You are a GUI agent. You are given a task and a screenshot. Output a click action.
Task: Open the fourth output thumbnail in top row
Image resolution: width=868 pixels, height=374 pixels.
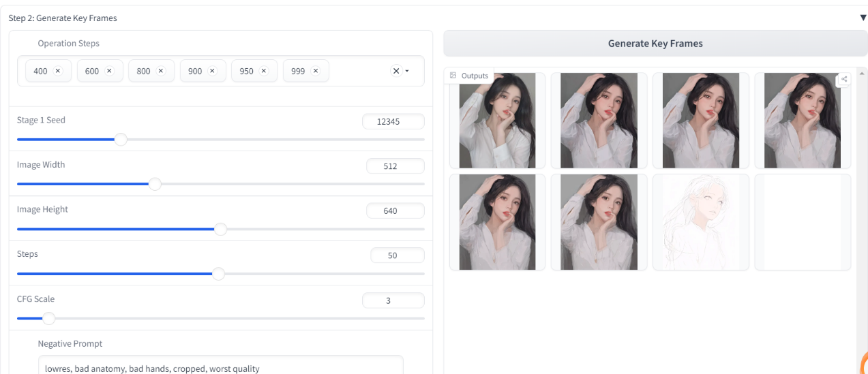[803, 121]
